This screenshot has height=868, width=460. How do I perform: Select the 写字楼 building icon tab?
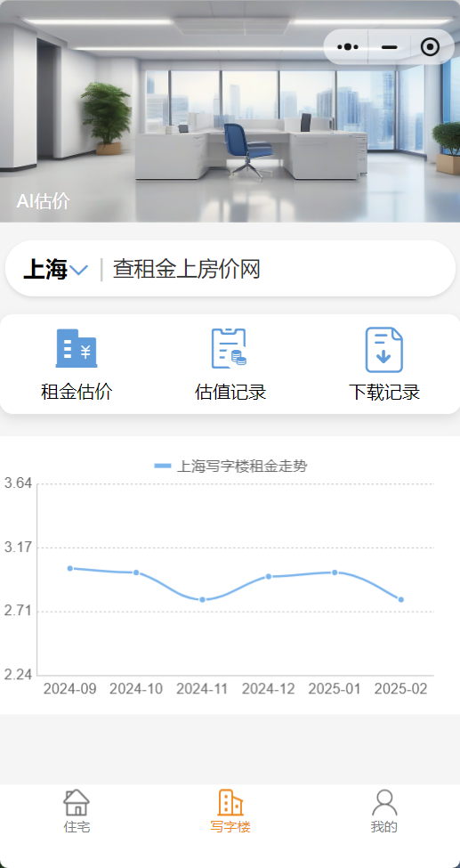click(230, 802)
